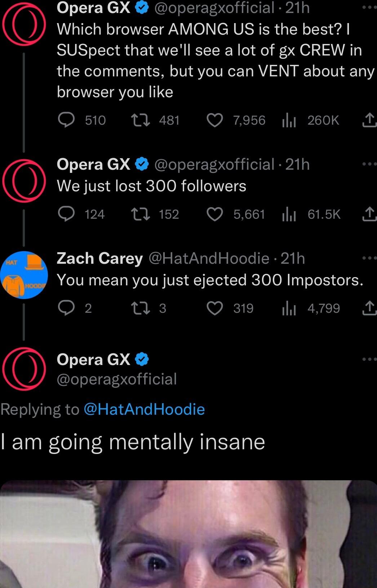Open the reply box on the first tweet
Viewport: 377px width, 588px height.
pos(66,120)
